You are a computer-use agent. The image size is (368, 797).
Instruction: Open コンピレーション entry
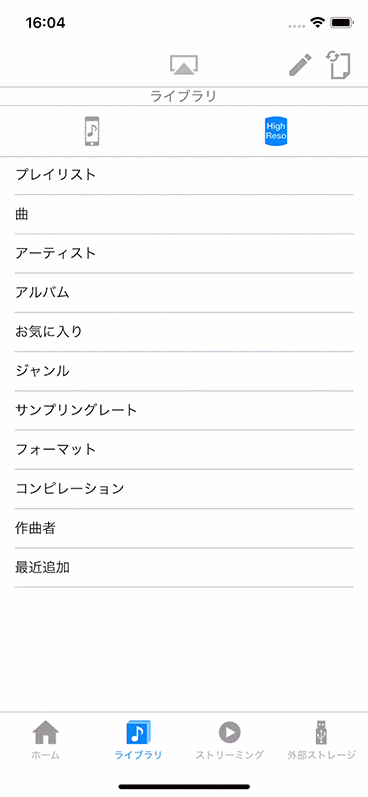point(184,489)
